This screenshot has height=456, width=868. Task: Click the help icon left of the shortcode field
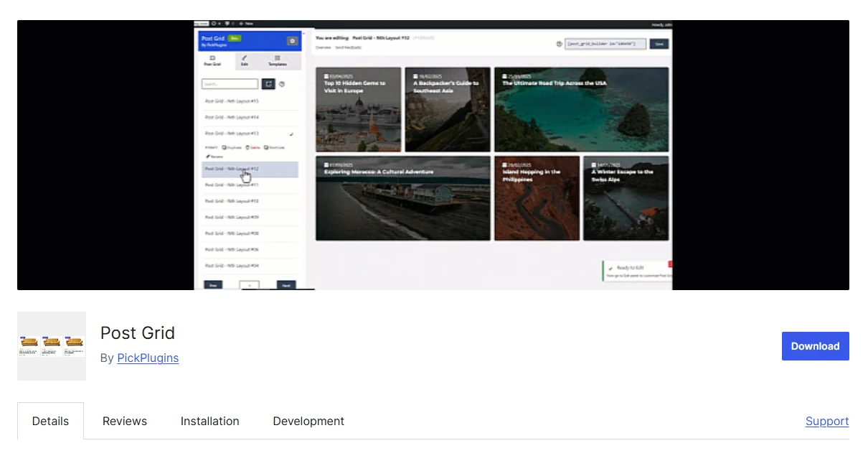[559, 44]
